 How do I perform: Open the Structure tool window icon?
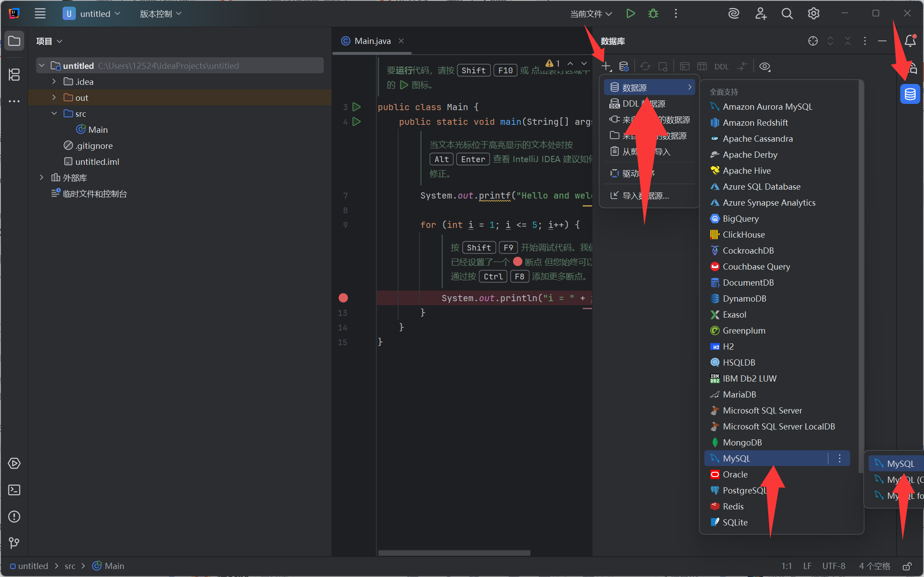click(x=14, y=74)
